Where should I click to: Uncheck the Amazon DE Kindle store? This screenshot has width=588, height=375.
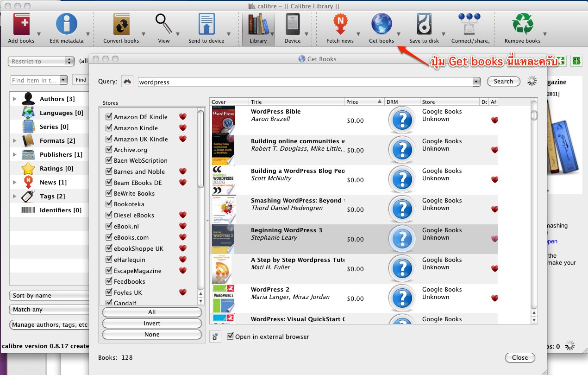coord(109,117)
